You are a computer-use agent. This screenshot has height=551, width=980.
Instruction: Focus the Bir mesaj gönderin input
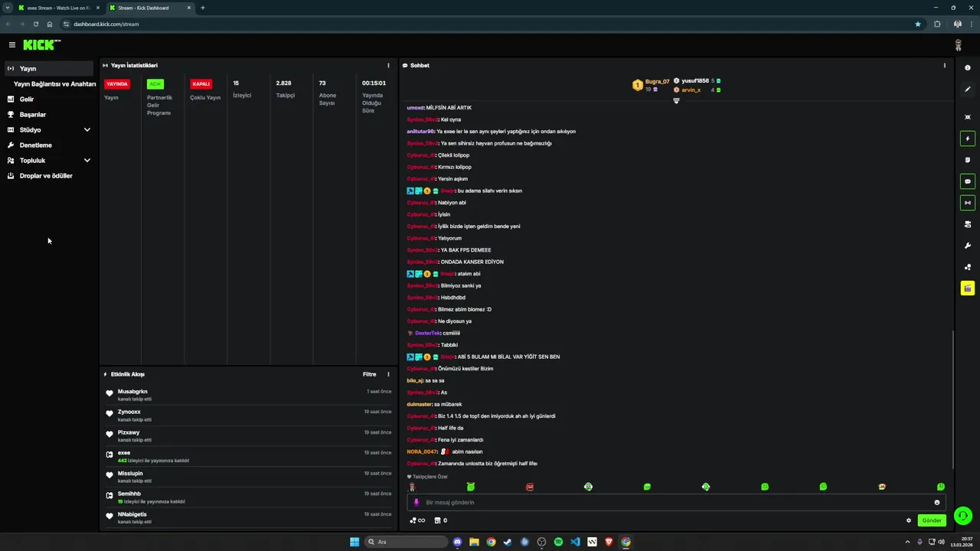pos(678,503)
